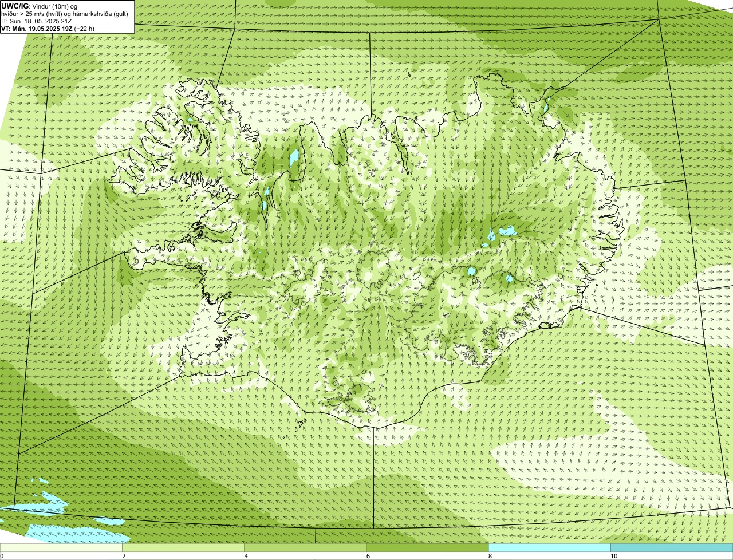Screen dimensions: 733x560
Task: Click the 'IT: Sun. 18. 05. 2025 21Z' line
Action: (x=37, y=21)
